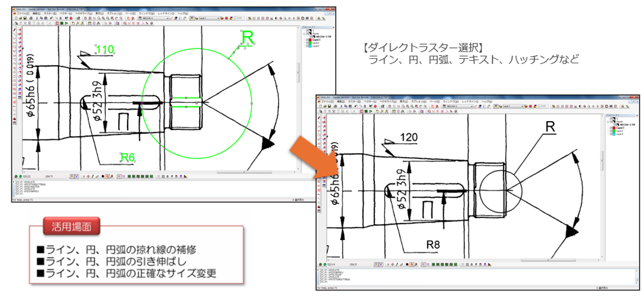The width and height of the screenshot is (644, 299).
Task: Click New document icon in lower-right window toolbar
Action: coord(321,106)
